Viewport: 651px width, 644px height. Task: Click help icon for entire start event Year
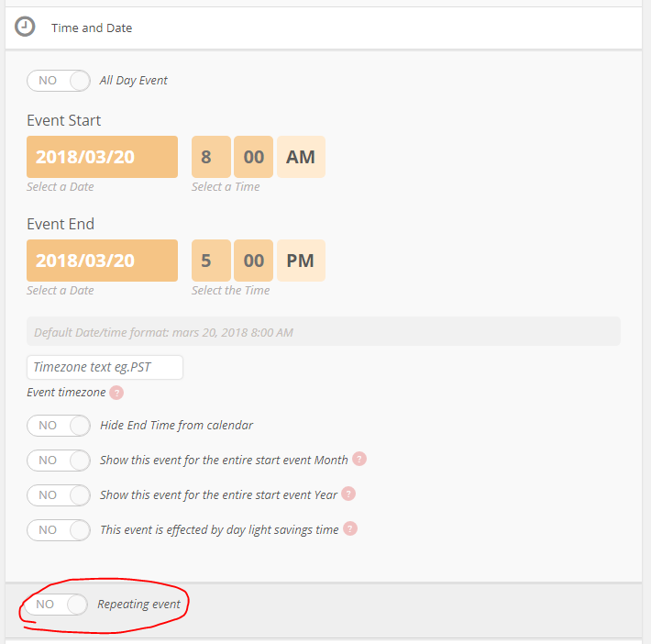(x=348, y=494)
